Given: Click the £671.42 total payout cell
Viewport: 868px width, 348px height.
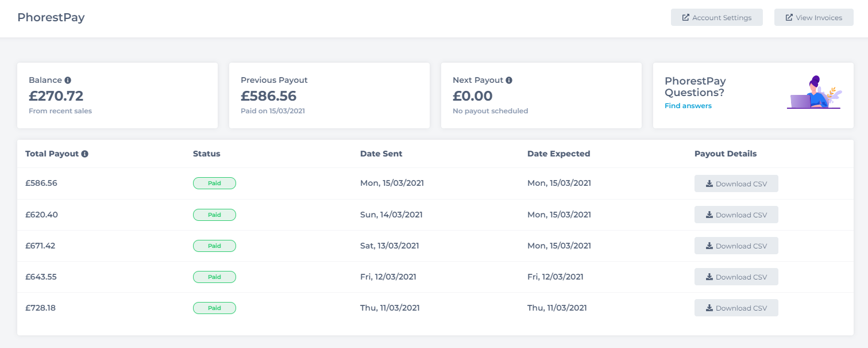Looking at the screenshot, I should pos(40,246).
